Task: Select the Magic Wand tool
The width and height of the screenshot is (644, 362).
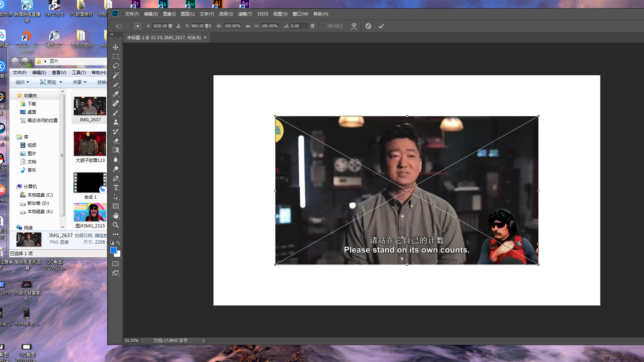Action: pyautogui.click(x=116, y=75)
